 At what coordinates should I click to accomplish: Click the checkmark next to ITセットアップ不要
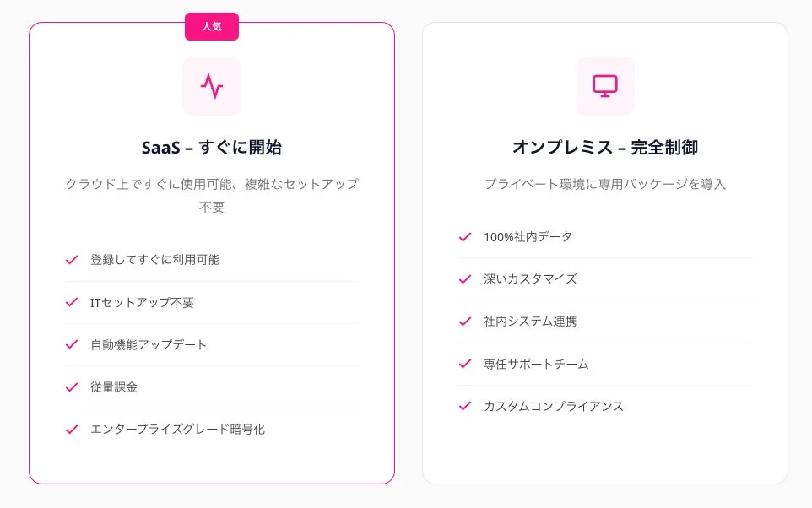(x=71, y=302)
